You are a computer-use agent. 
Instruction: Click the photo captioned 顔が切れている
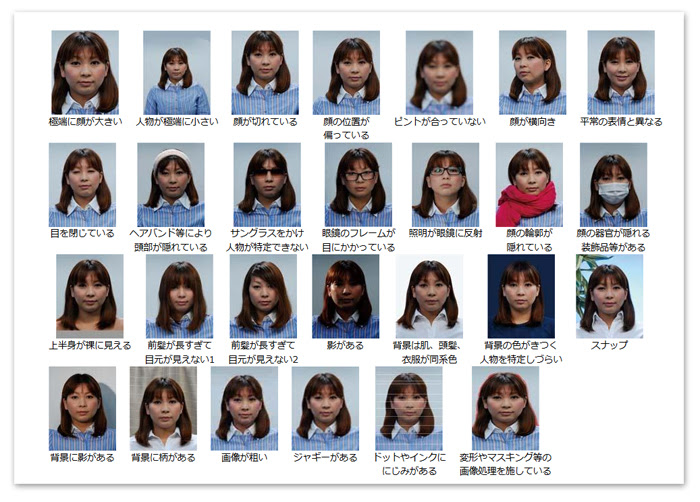pos(265,72)
